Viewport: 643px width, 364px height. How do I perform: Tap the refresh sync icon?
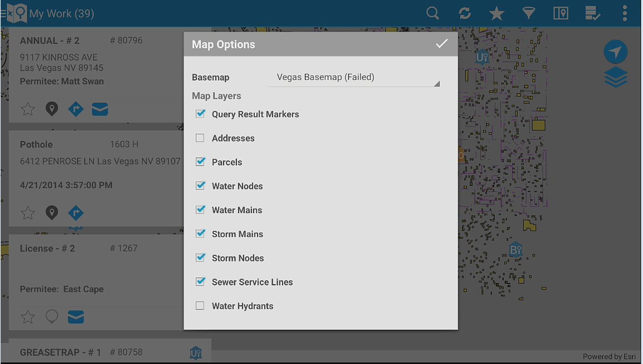[x=464, y=13]
